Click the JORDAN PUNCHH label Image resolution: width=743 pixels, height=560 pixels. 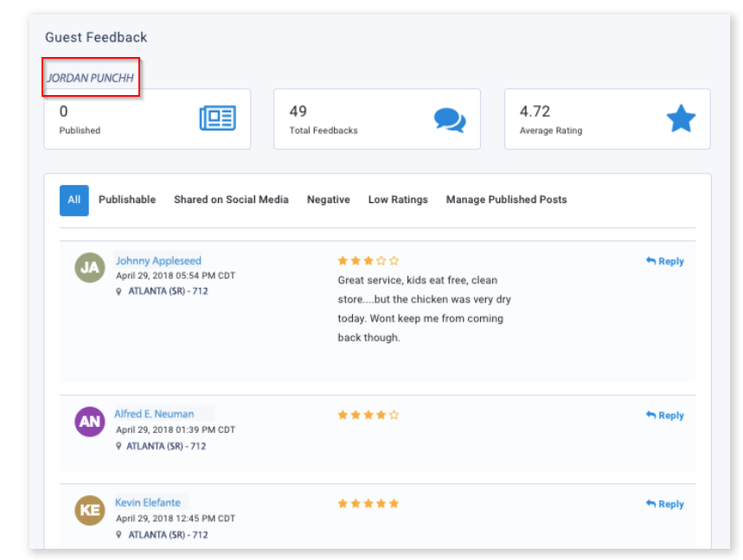point(90,77)
